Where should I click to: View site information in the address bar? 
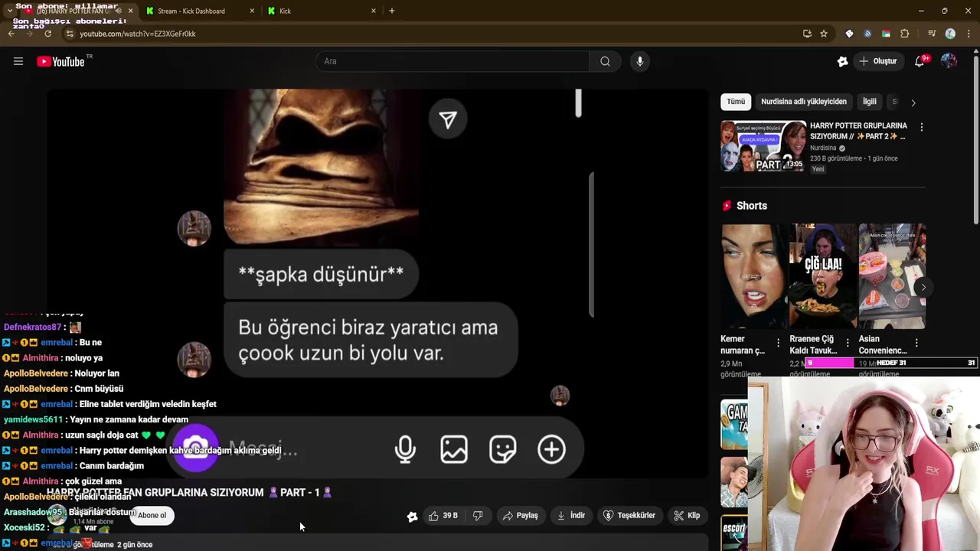pyautogui.click(x=70, y=34)
